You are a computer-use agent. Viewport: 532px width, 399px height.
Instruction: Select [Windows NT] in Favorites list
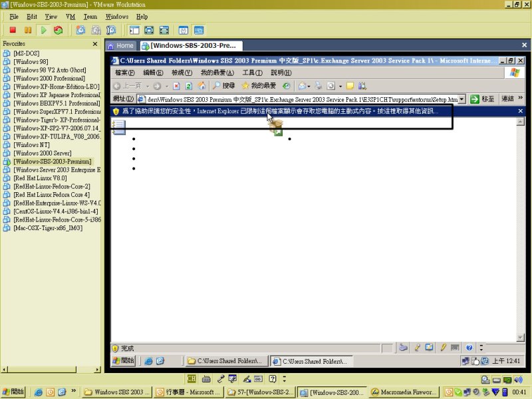(31, 144)
